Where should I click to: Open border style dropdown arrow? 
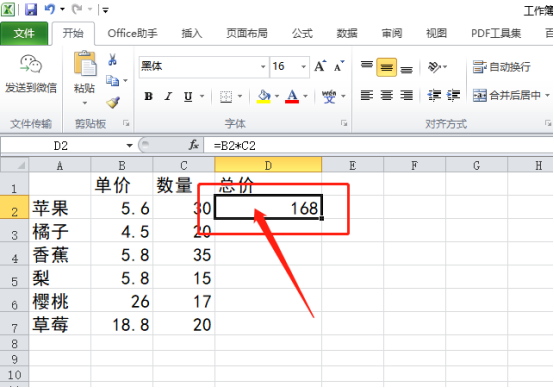coord(240,96)
